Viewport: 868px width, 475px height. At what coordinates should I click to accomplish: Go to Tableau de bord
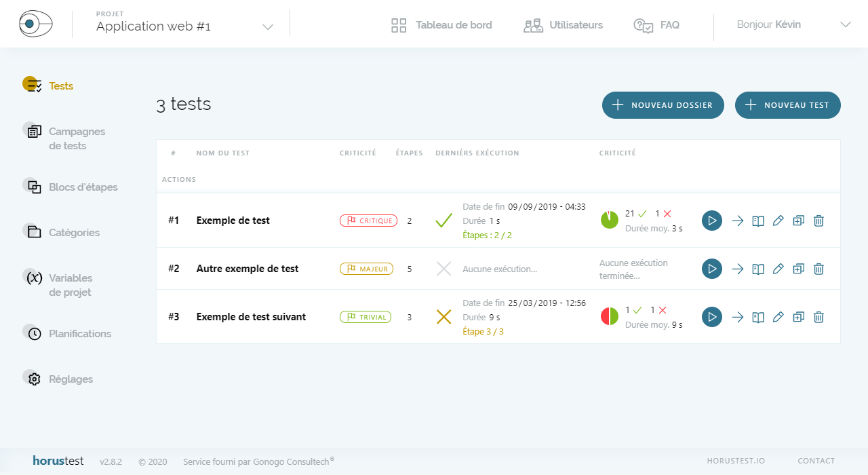441,25
